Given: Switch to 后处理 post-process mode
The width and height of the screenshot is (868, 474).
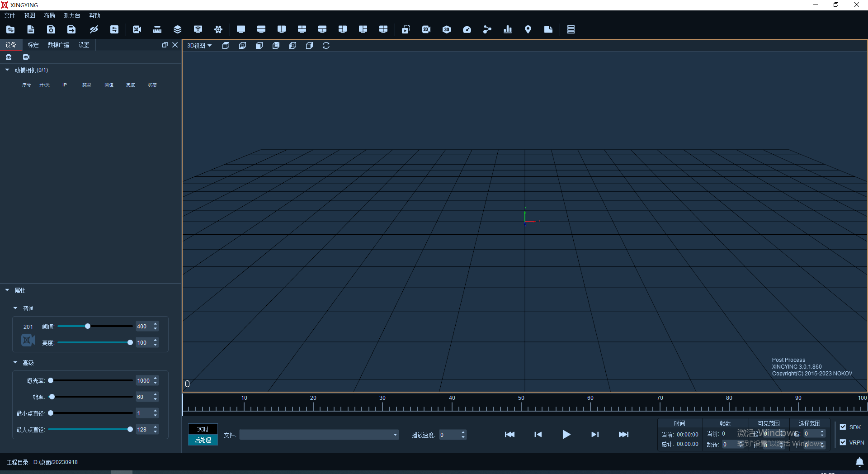Looking at the screenshot, I should 203,440.
